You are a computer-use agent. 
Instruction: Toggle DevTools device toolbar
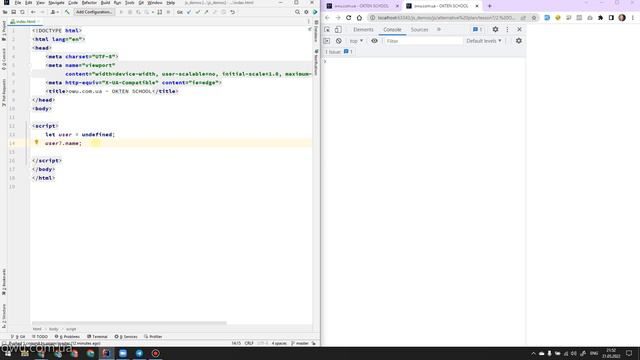click(x=338, y=29)
